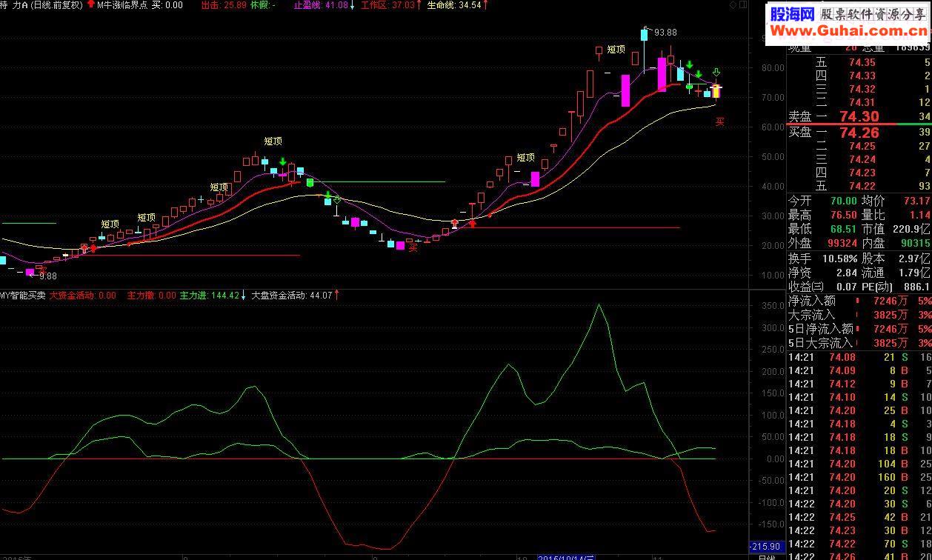
Task: Click the 内盘 90315 value
Action: pos(915,244)
